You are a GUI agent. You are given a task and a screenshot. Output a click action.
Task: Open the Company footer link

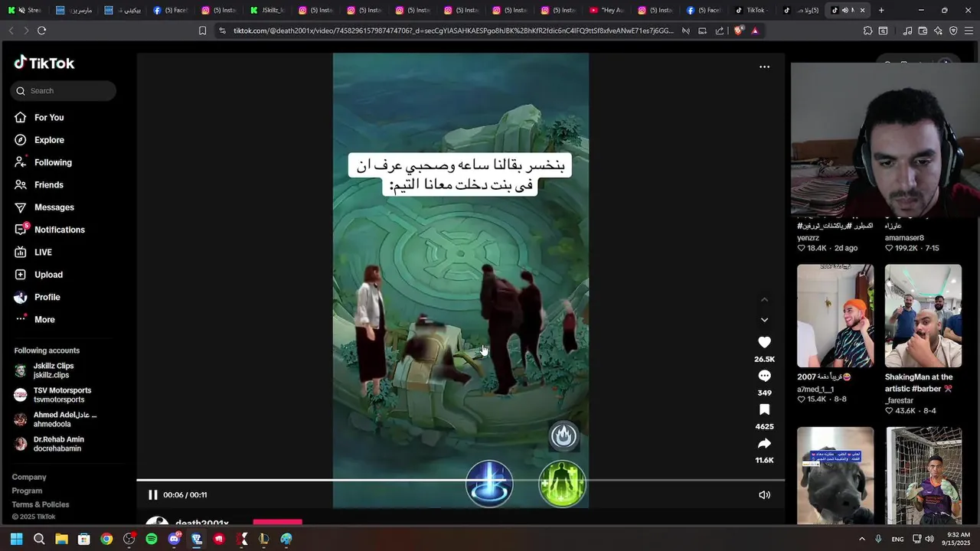click(29, 477)
